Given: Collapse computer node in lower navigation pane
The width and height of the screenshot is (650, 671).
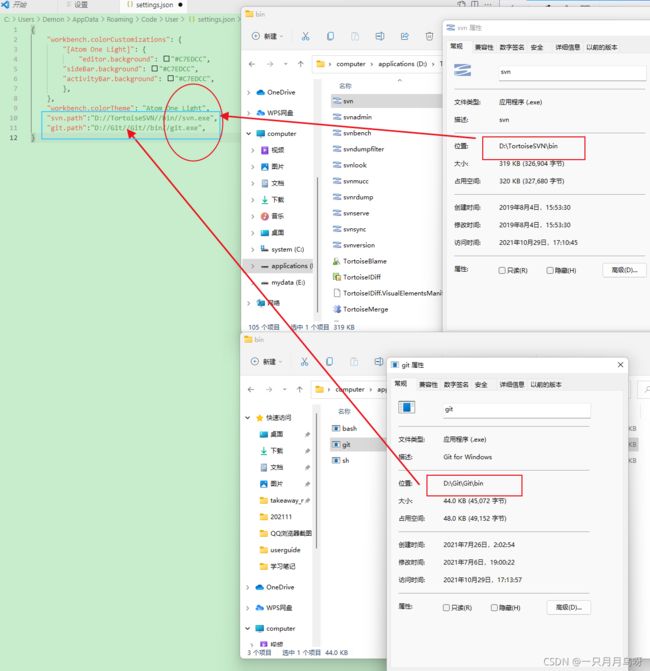Looking at the screenshot, I should [x=248, y=629].
